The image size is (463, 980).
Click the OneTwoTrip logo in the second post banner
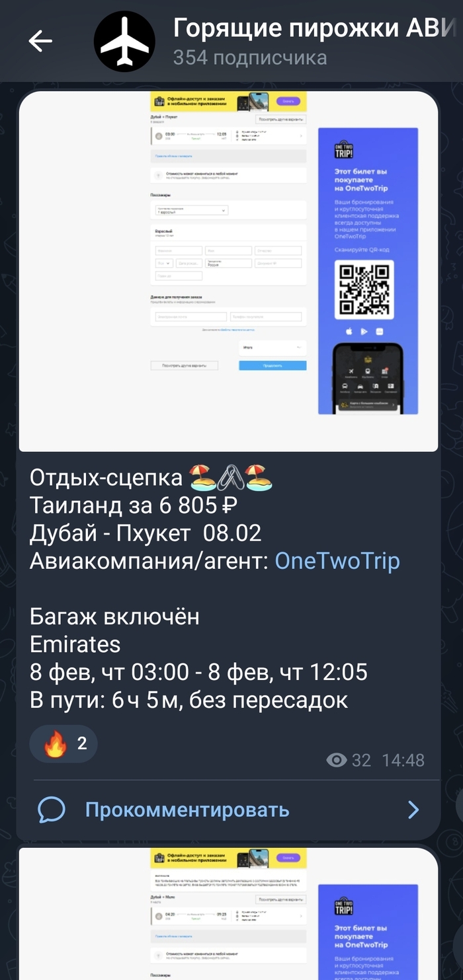point(344,905)
